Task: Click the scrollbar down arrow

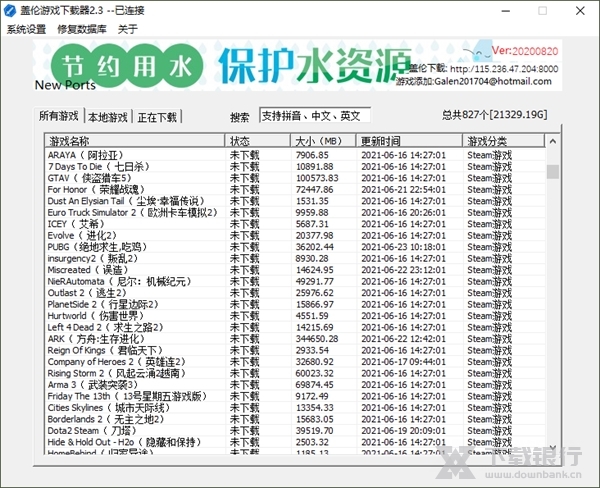Action: pos(553,447)
